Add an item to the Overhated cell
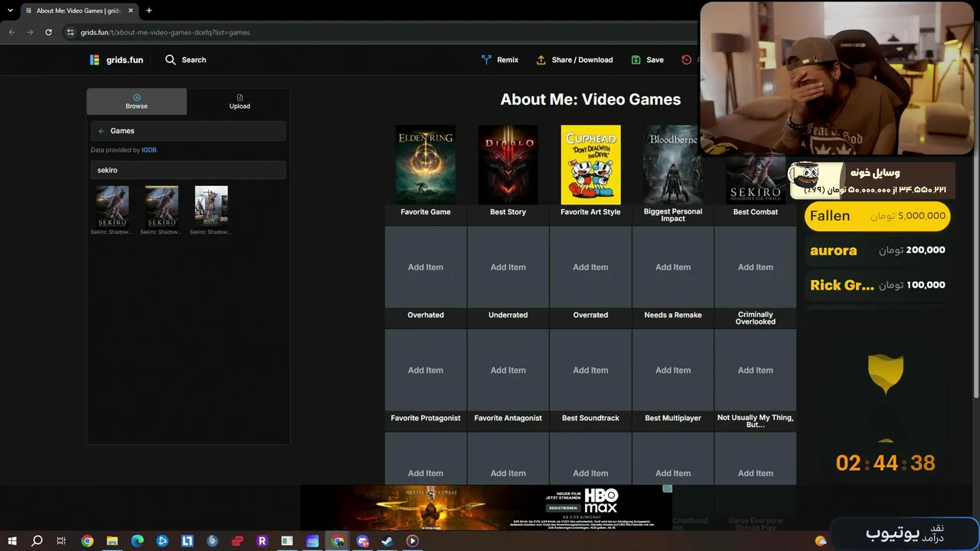The height and width of the screenshot is (551, 980). click(426, 267)
